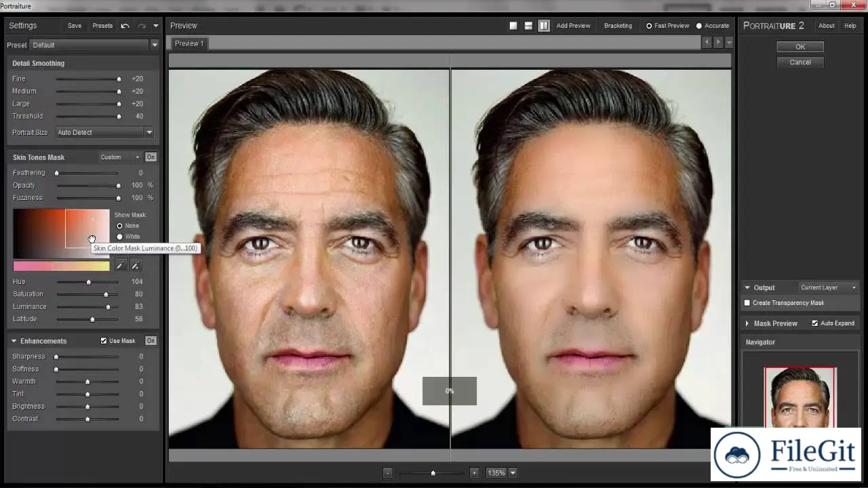Pick skin color with the eyedropper tool
Screen dimensions: 868x488
[x=120, y=266]
